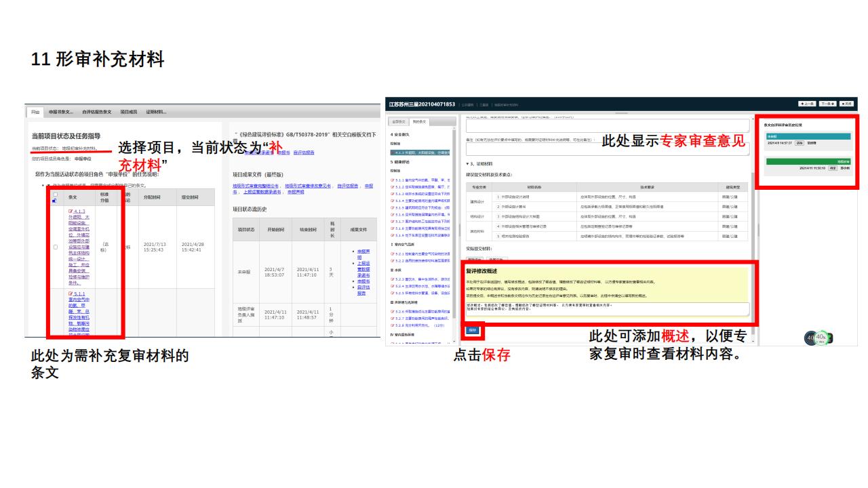
Task: Click edit icon before clause 5.2.2 entry
Action: [x=393, y=261]
